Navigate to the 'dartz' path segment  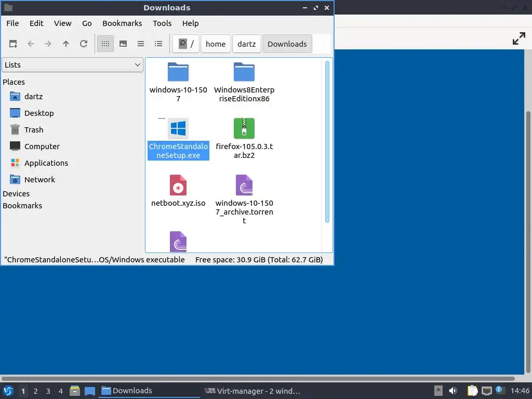click(247, 44)
